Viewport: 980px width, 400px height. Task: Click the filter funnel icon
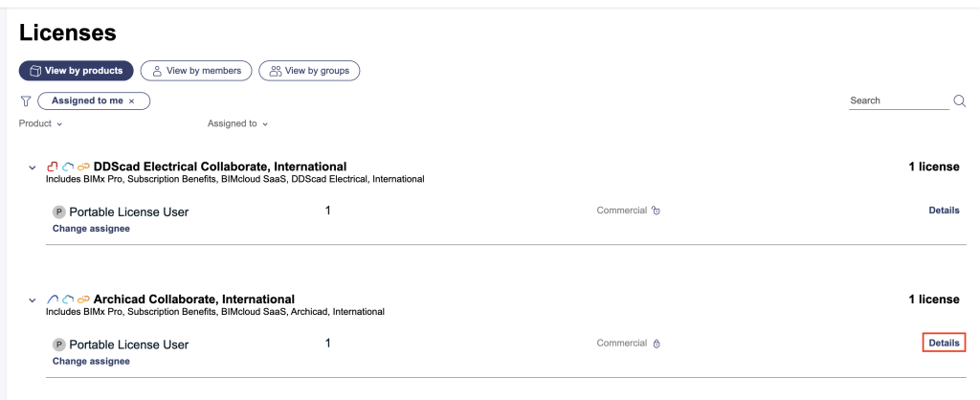coord(26,100)
